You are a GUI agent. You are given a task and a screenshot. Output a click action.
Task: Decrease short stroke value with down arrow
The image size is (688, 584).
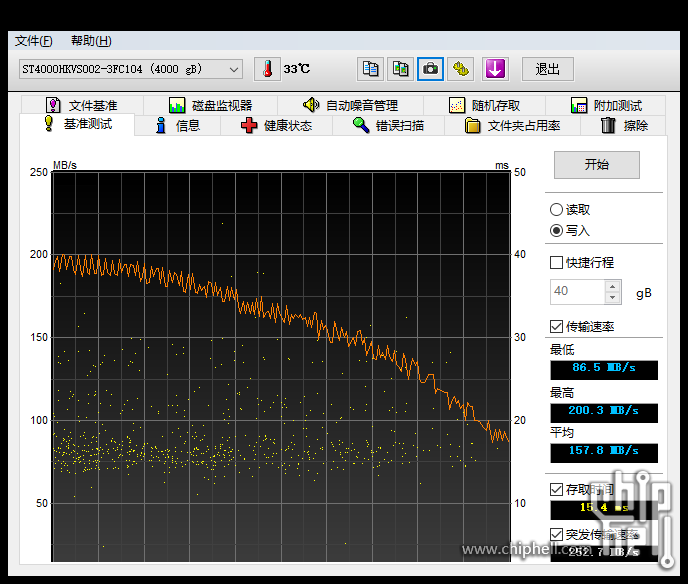tap(613, 297)
